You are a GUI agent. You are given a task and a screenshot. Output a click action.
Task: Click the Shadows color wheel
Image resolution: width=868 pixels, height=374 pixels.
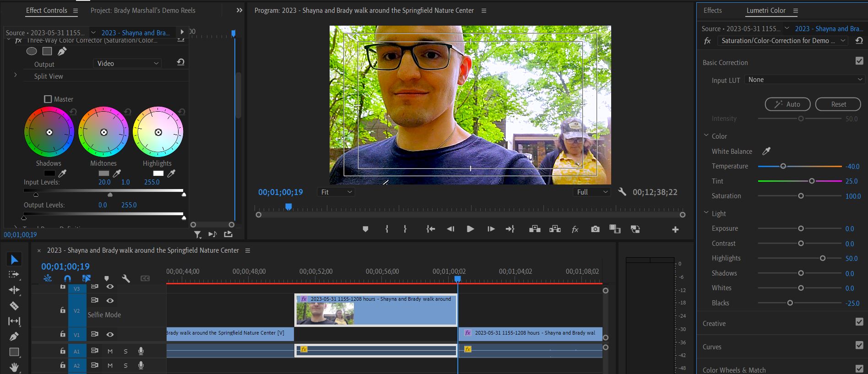(x=49, y=132)
